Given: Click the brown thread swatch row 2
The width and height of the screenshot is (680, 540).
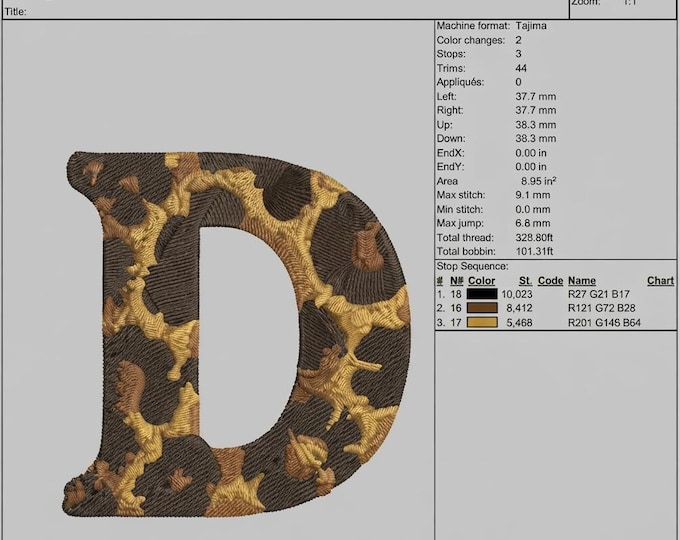Looking at the screenshot, I should coord(482,308).
